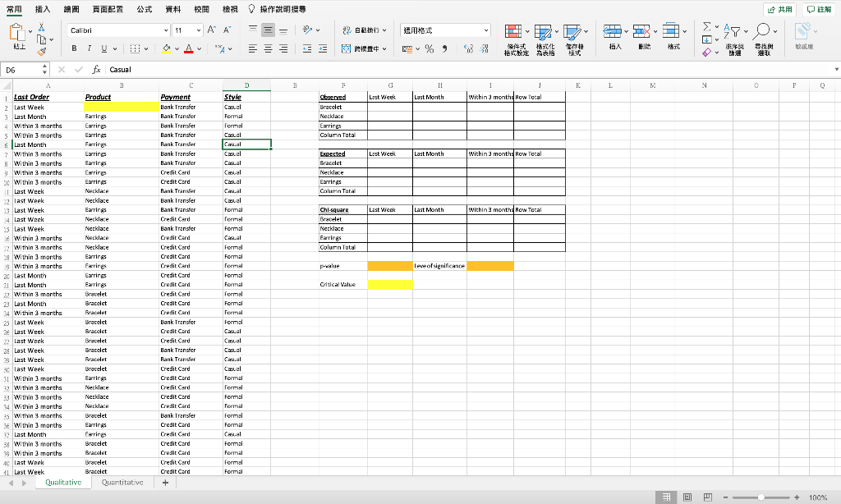Toggle Wrap Text (自動換行)

click(x=364, y=30)
